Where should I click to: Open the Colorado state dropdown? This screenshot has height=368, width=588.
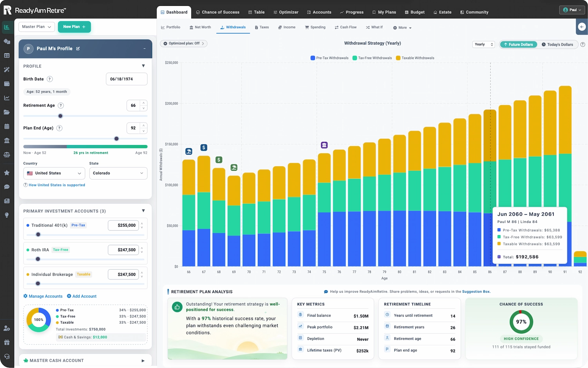coord(118,173)
